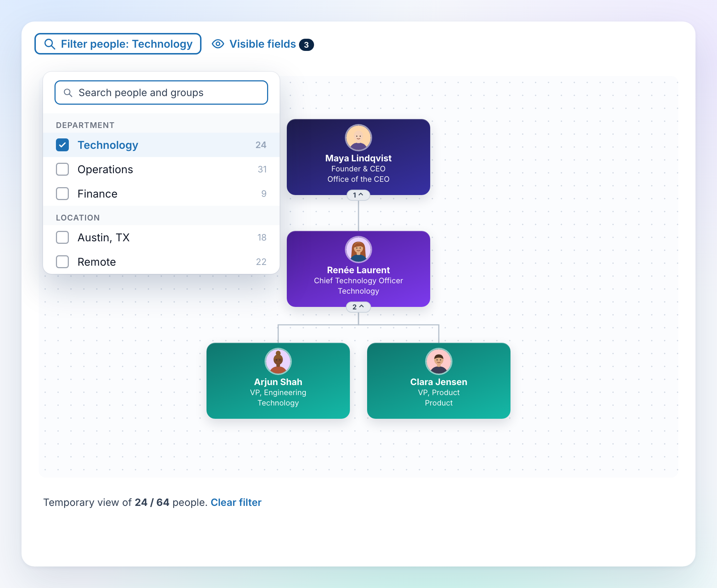Open the Filter people: Technology dropdown

coord(118,44)
